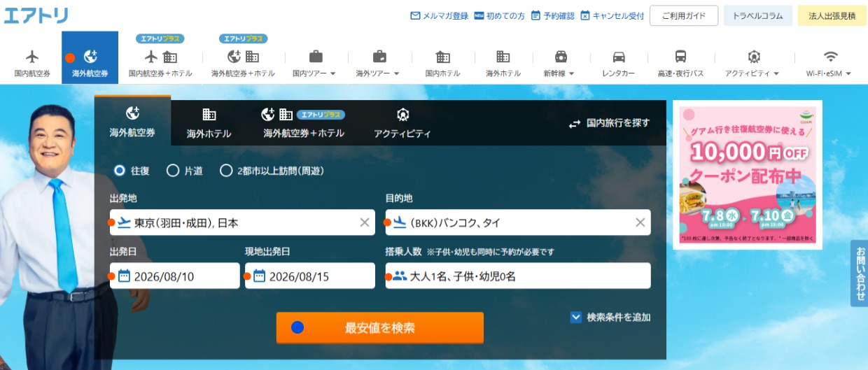Screen dimensions: 868x370
Task: Switch to アクティビティ search tab
Action: [x=402, y=123]
